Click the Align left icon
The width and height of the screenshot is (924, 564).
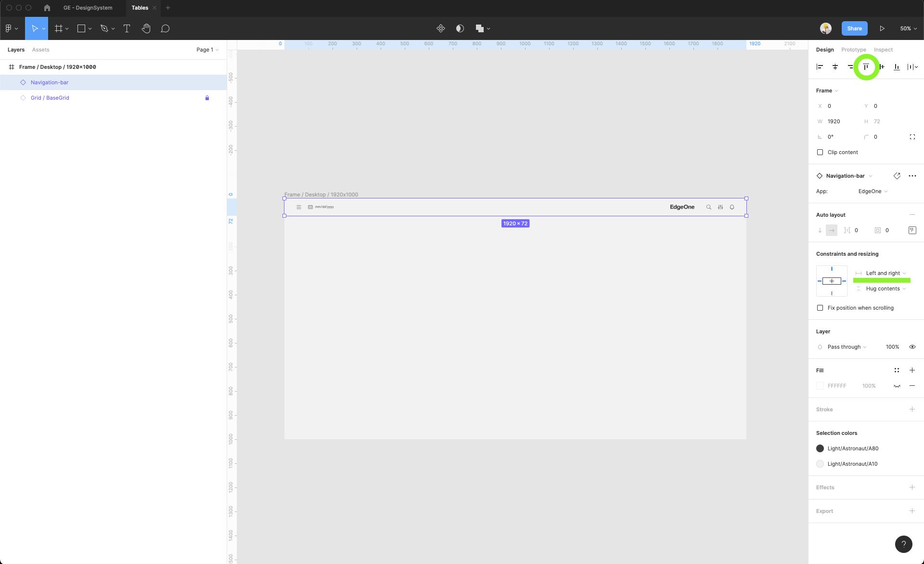click(x=820, y=67)
